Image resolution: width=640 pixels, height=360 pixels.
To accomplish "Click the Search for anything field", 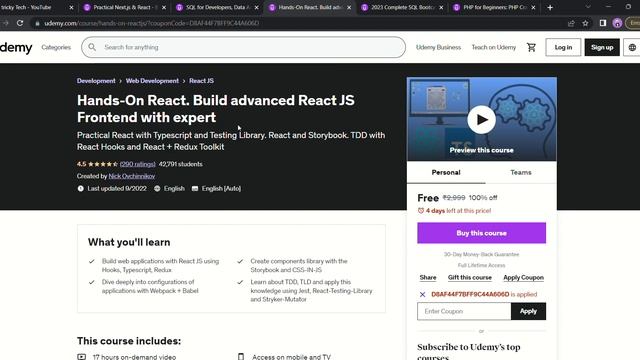I will pos(243,47).
